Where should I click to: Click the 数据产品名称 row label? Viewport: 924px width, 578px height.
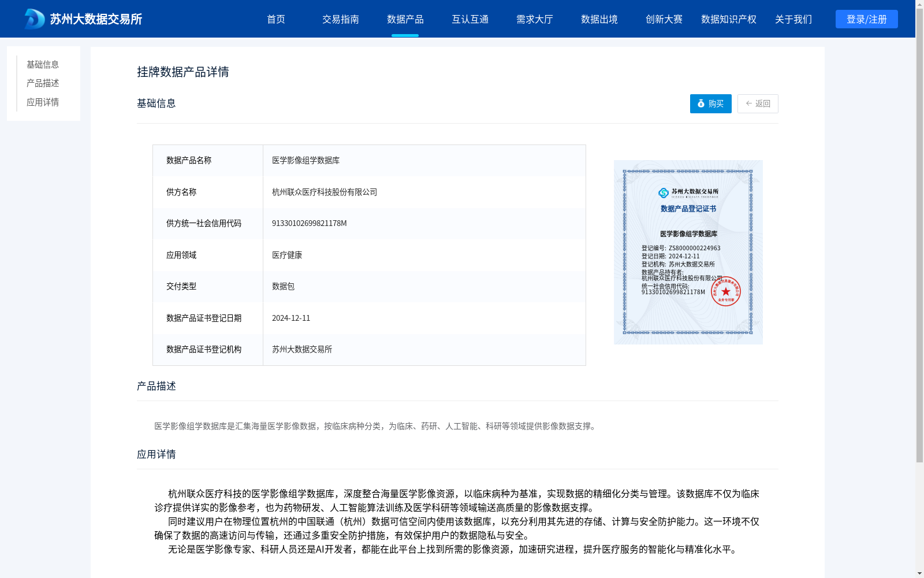pyautogui.click(x=189, y=160)
